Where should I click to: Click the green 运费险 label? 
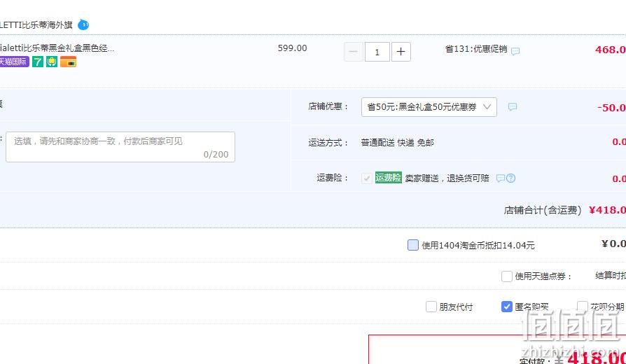tap(389, 178)
